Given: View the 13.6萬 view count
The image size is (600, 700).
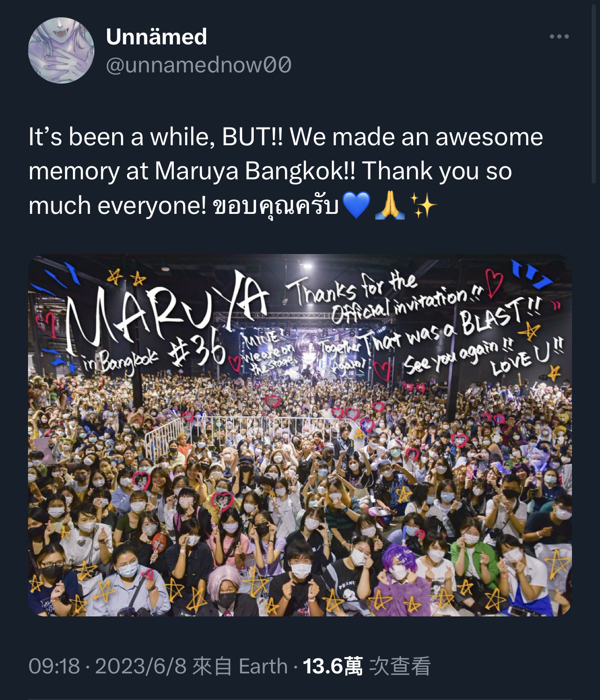Looking at the screenshot, I should [x=332, y=666].
